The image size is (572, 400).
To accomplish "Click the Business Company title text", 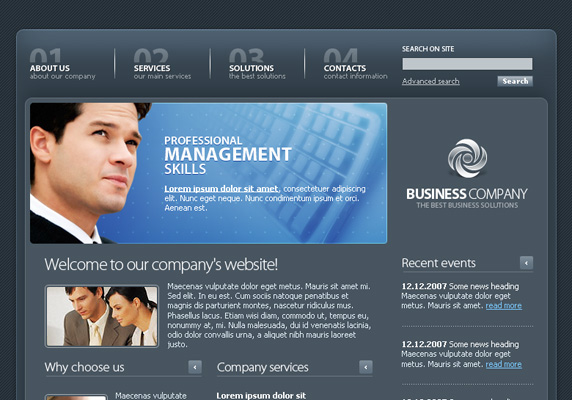I will (x=467, y=194).
